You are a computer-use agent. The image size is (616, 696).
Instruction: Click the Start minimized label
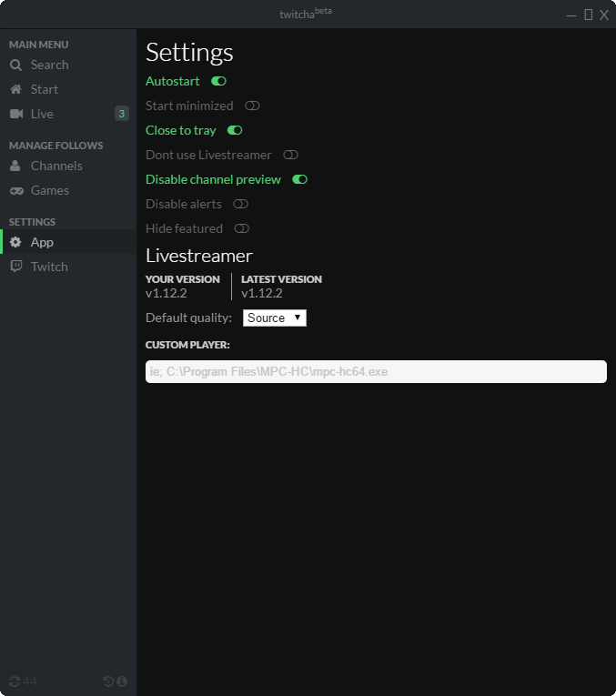(189, 106)
